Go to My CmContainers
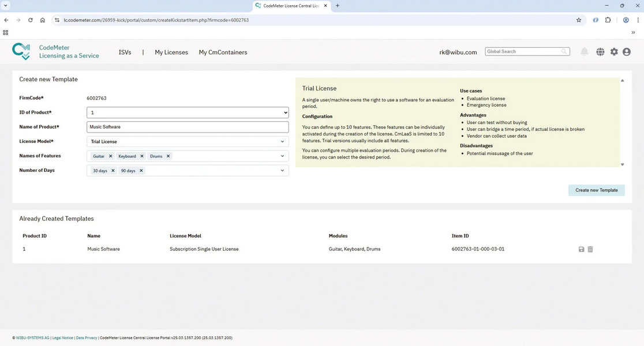The height and width of the screenshot is (346, 644). pyautogui.click(x=223, y=52)
